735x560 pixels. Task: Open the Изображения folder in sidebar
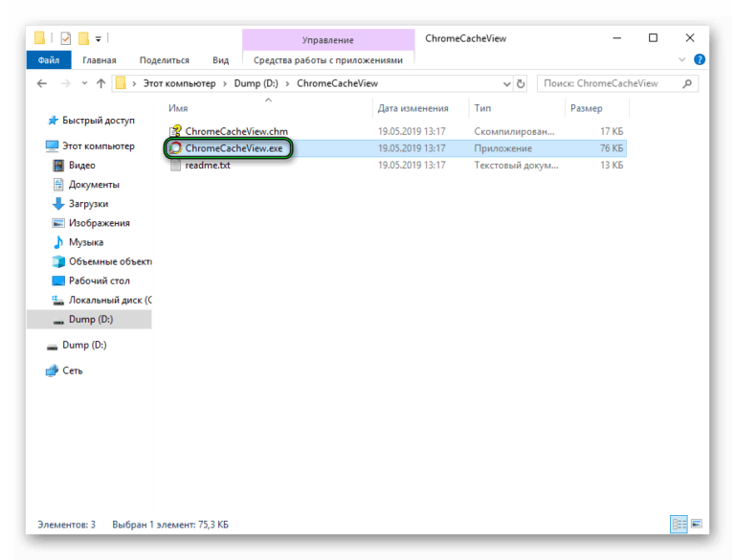coord(100,223)
